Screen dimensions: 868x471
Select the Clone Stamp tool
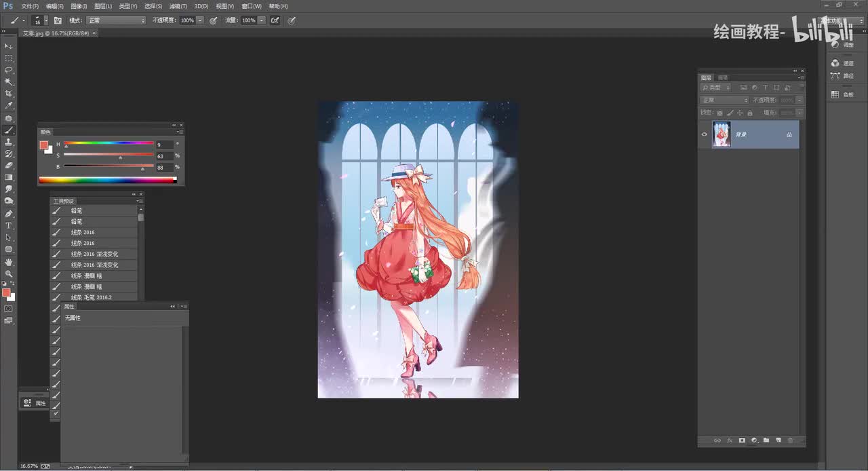click(9, 142)
